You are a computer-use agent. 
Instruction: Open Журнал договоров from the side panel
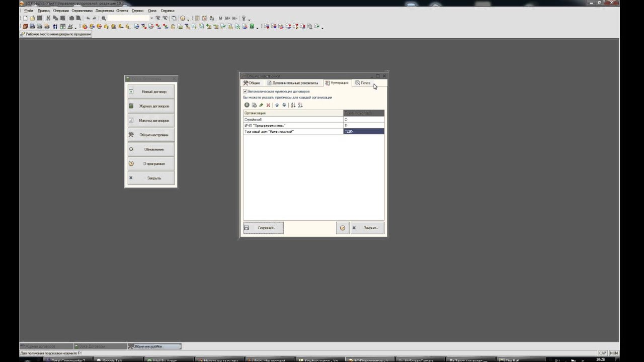(x=151, y=106)
